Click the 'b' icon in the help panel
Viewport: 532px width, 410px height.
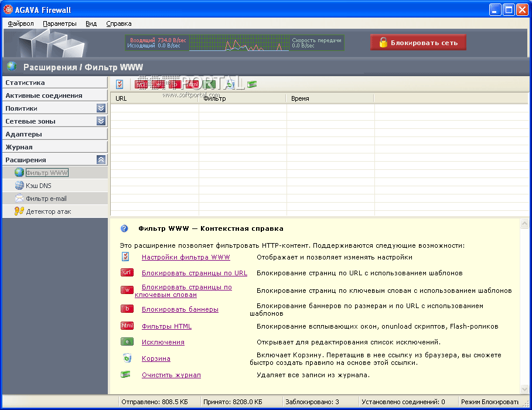coord(127,309)
